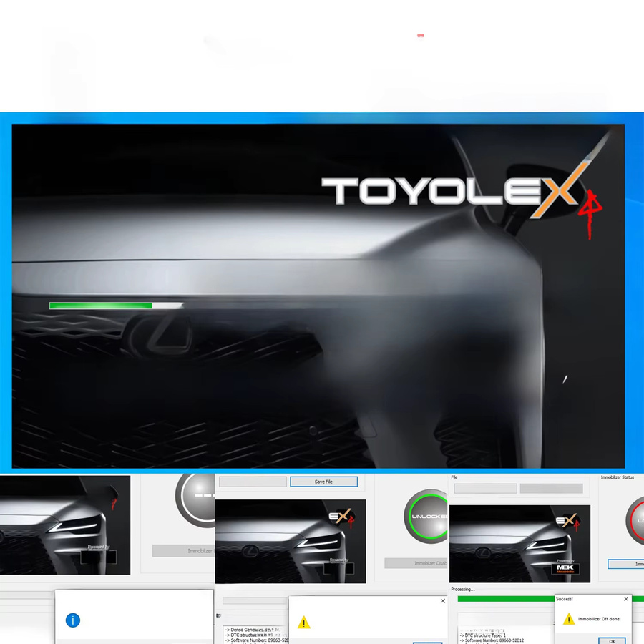
Task: Click the MEK logo on right car image
Action: pyautogui.click(x=565, y=568)
